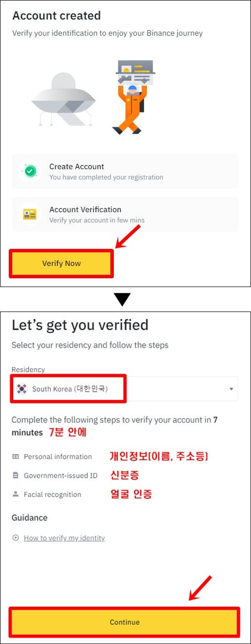Click the yellow Verify Now button
Image resolution: width=251 pixels, height=644 pixels.
[x=62, y=264]
